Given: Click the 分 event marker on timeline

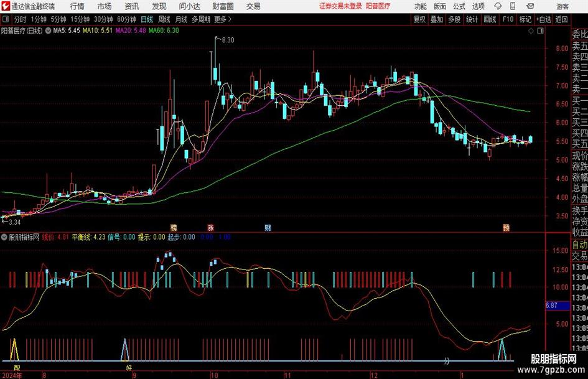Looking at the screenshot, I should click(x=446, y=362).
